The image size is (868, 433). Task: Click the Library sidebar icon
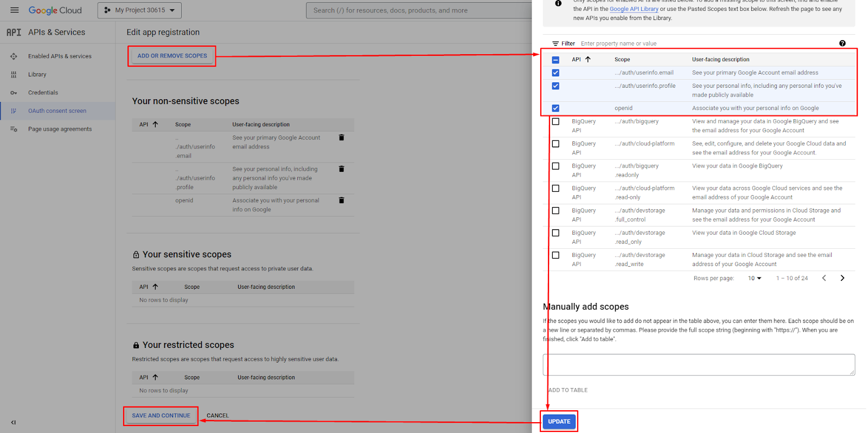pos(14,75)
